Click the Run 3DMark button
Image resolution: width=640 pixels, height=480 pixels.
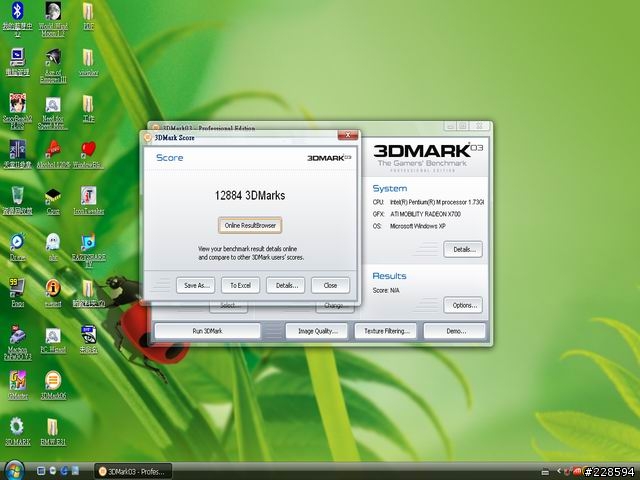pyautogui.click(x=207, y=331)
